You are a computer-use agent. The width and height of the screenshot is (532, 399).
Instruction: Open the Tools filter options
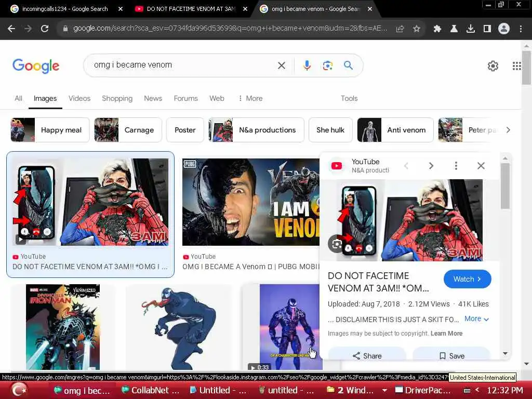pos(349,98)
